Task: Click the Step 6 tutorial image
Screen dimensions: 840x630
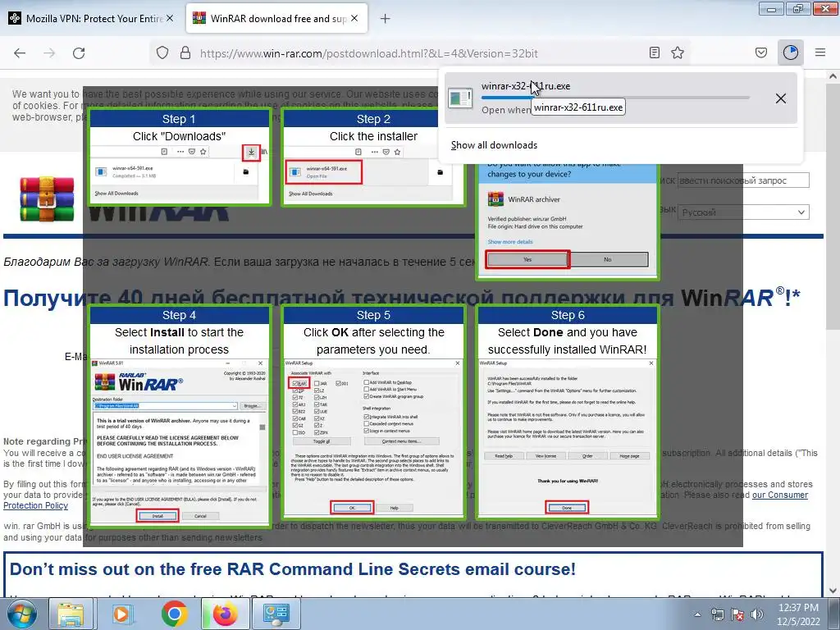Action: pyautogui.click(x=568, y=412)
